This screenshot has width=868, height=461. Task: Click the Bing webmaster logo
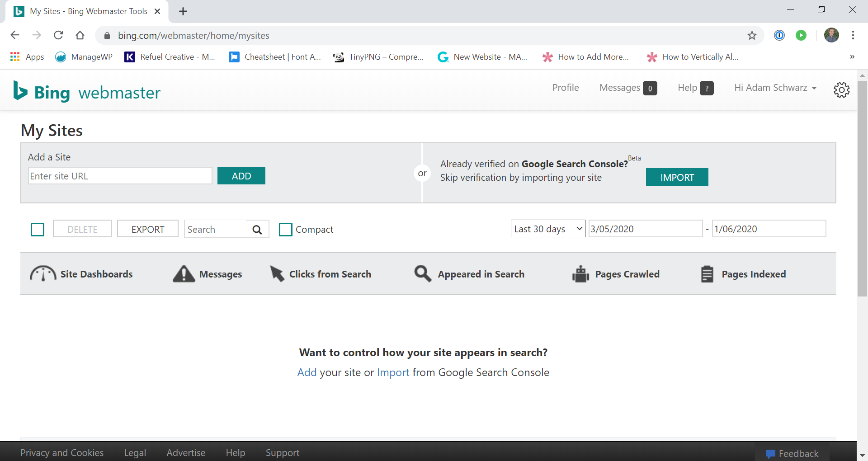click(x=87, y=92)
